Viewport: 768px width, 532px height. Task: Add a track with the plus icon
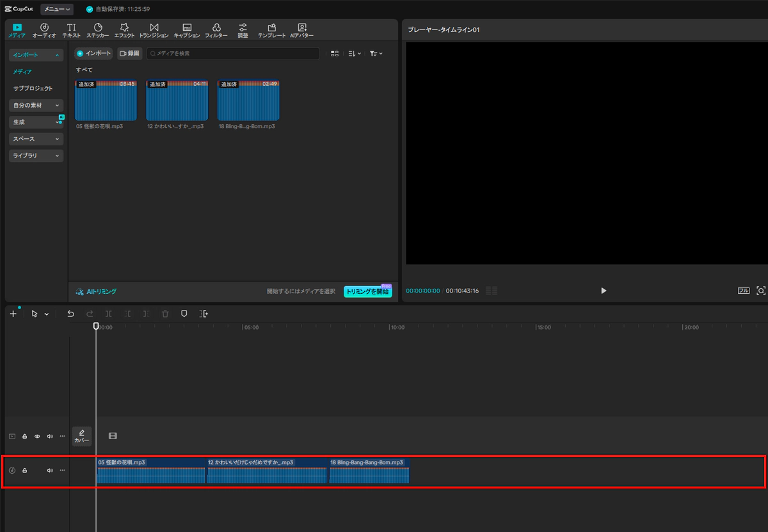click(13, 314)
